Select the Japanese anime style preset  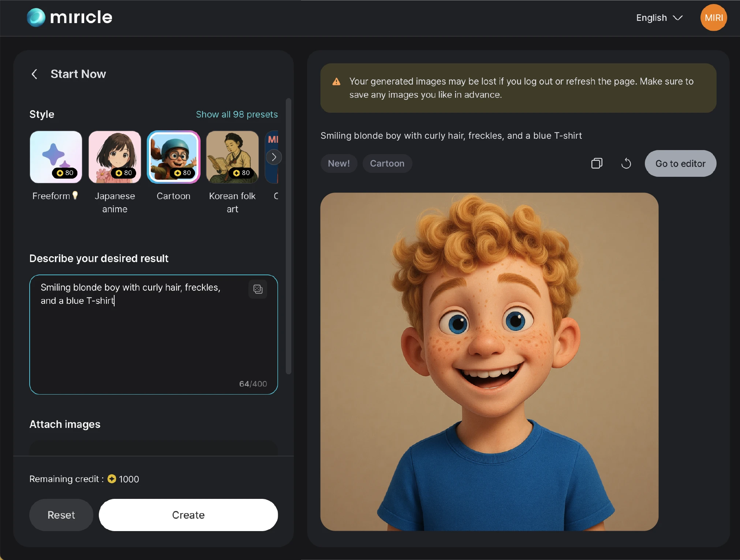click(115, 157)
